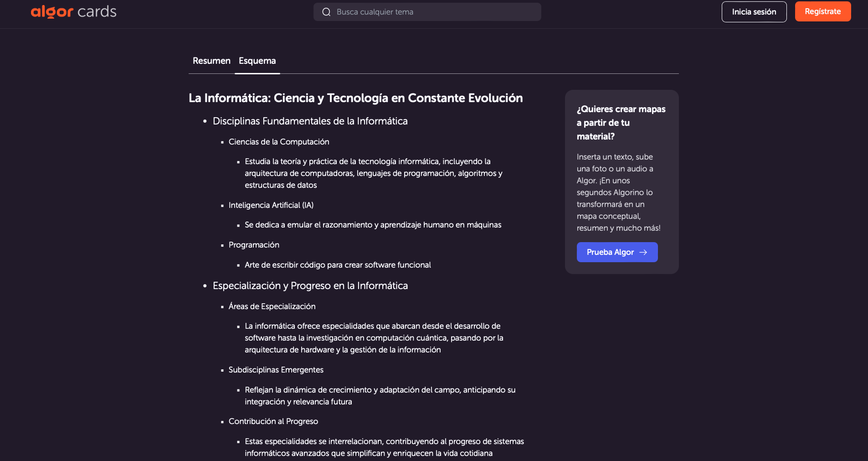The image size is (868, 461).
Task: Select the 'Subdisciplinas Emergentes' outline entry
Action: click(x=276, y=370)
